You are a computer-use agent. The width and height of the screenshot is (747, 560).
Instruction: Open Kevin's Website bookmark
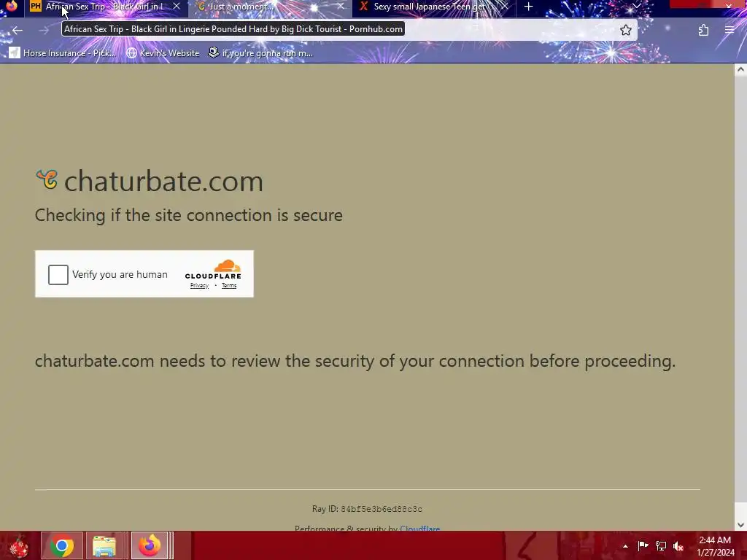point(163,53)
